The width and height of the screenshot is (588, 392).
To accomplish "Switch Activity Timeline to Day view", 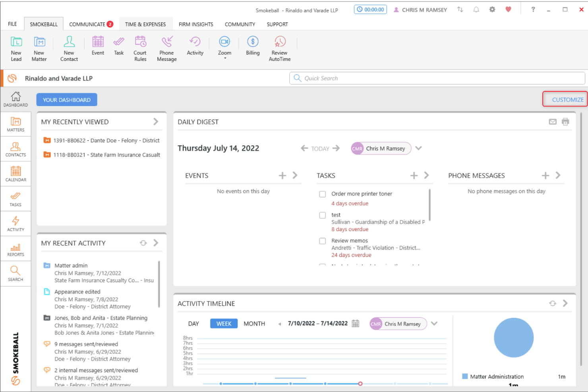I will pyautogui.click(x=193, y=324).
